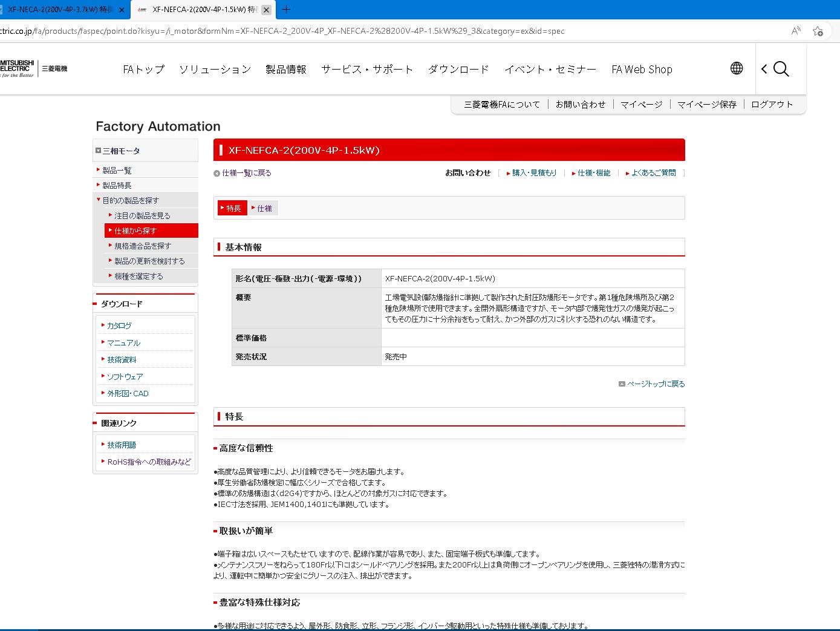Open マイページ from the header links
840x631 pixels.
pyautogui.click(x=641, y=104)
